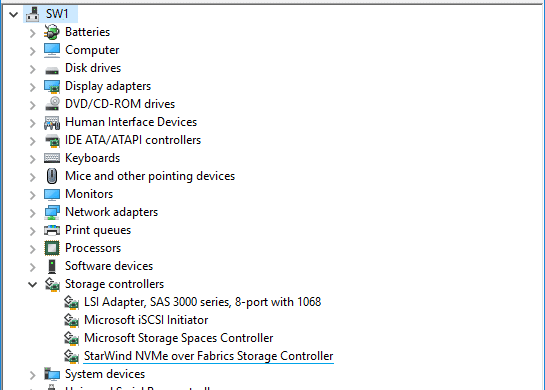Select the Software devices label

click(x=109, y=266)
